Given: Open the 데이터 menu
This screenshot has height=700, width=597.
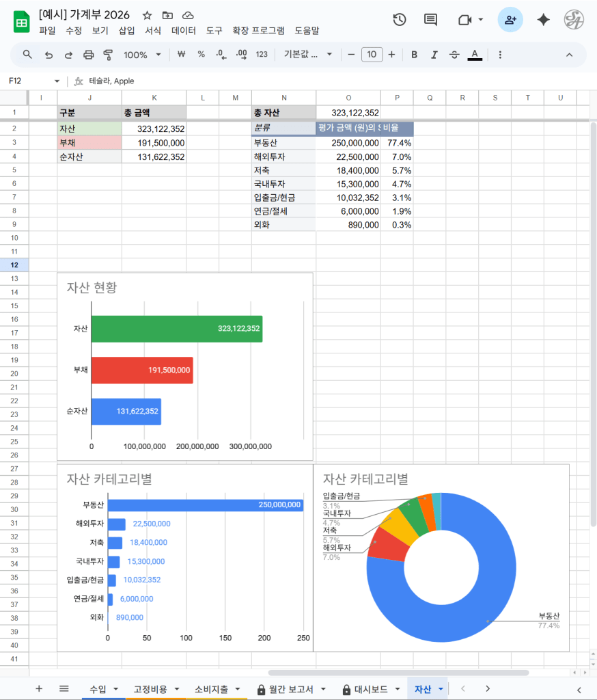Looking at the screenshot, I should pyautogui.click(x=183, y=31).
